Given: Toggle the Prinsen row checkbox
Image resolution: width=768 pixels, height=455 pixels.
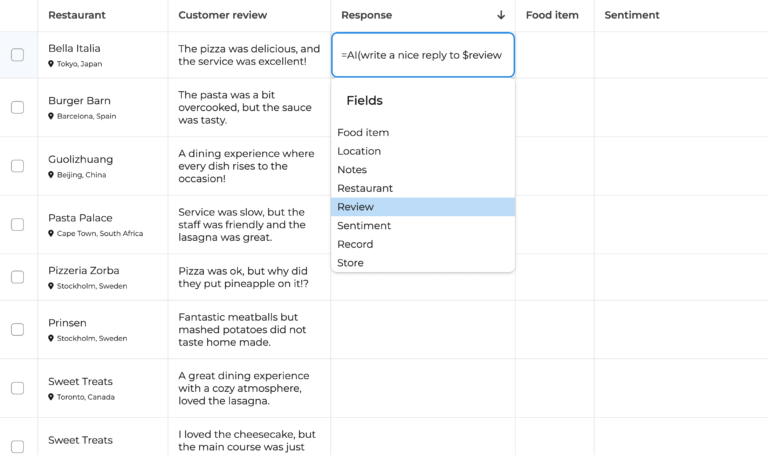Looking at the screenshot, I should 17,329.
